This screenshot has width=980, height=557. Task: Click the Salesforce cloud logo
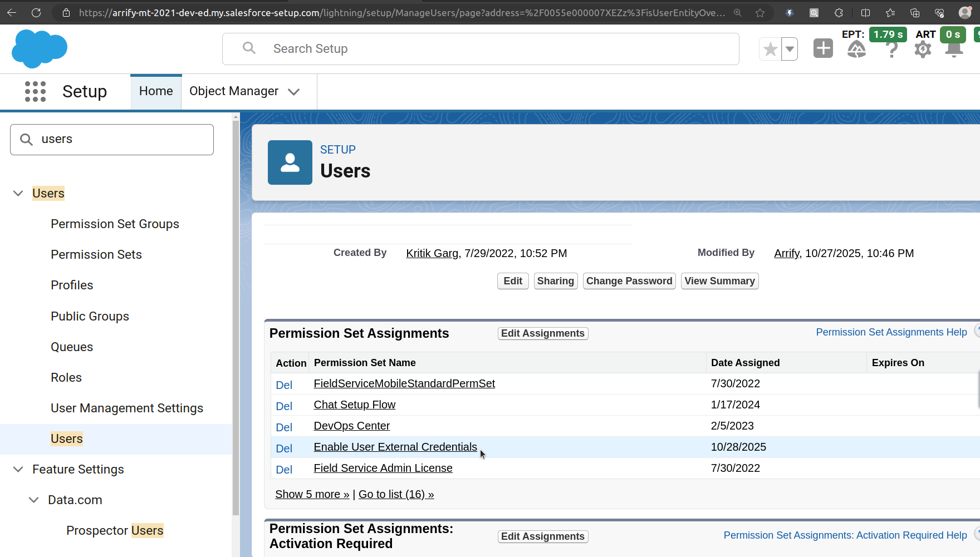click(x=39, y=49)
